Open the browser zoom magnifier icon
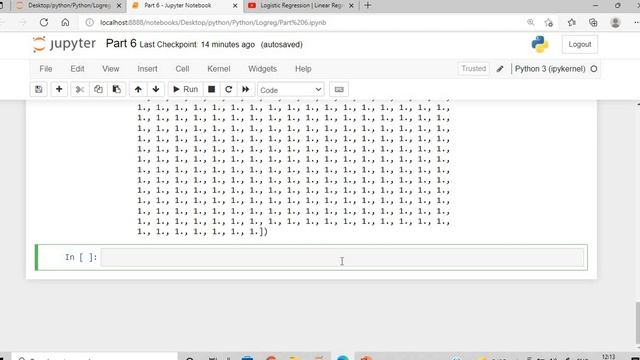 531,22
